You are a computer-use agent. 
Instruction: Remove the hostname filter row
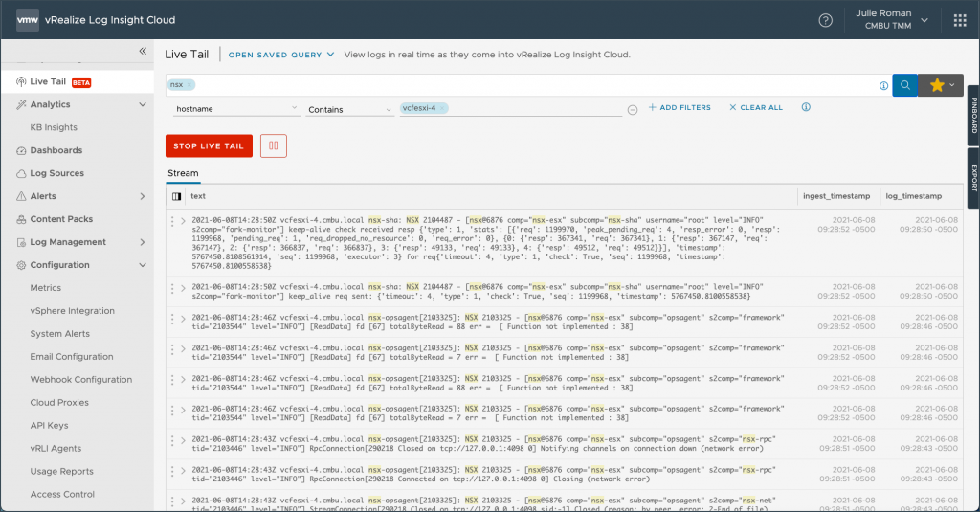click(633, 109)
